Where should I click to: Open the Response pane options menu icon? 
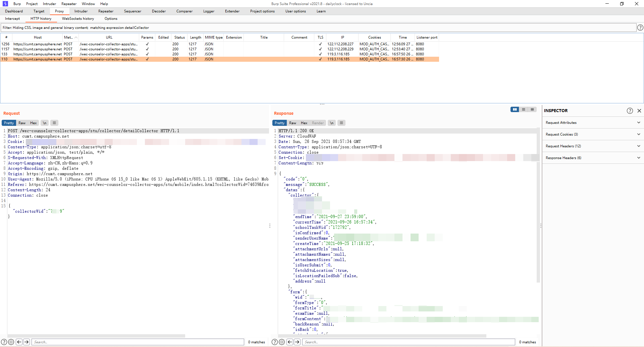[341, 123]
